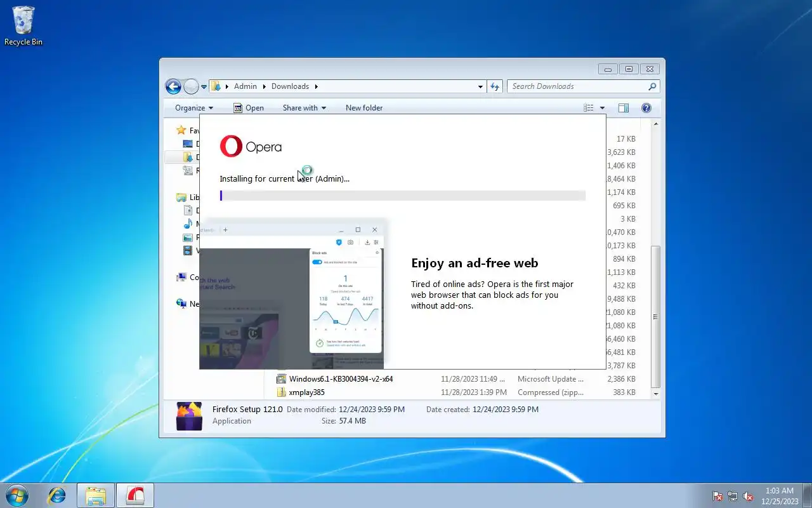Click the 2,386 KB size cell
Viewport: 812px width, 508px height.
(621, 379)
